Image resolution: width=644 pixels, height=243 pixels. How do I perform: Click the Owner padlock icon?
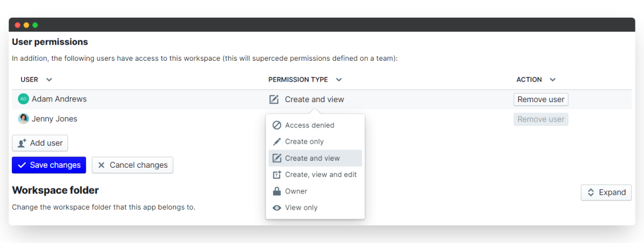277,191
